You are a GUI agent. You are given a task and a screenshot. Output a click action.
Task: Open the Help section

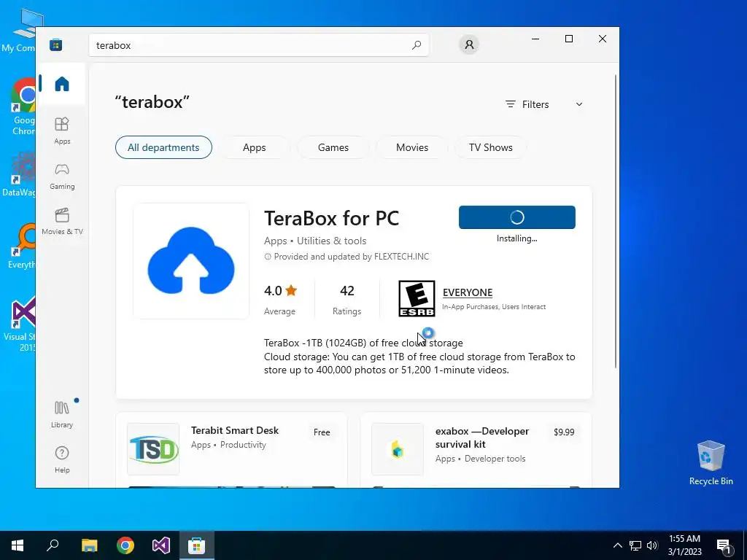[x=62, y=459]
